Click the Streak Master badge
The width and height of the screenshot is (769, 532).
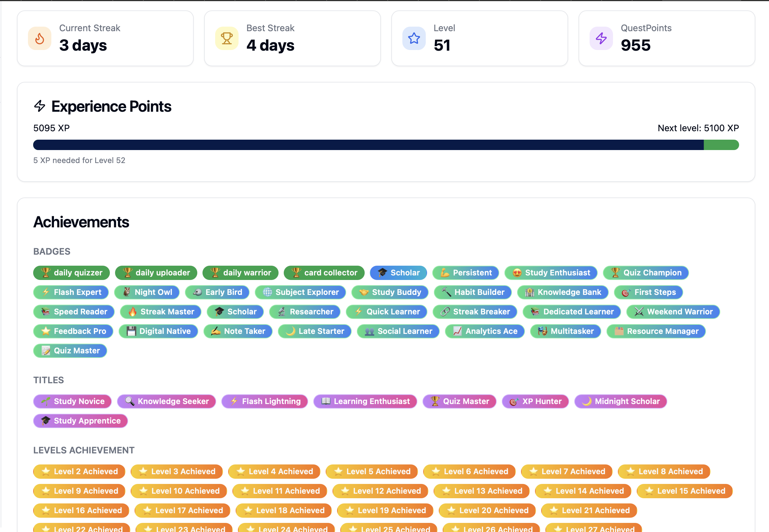coord(161,312)
